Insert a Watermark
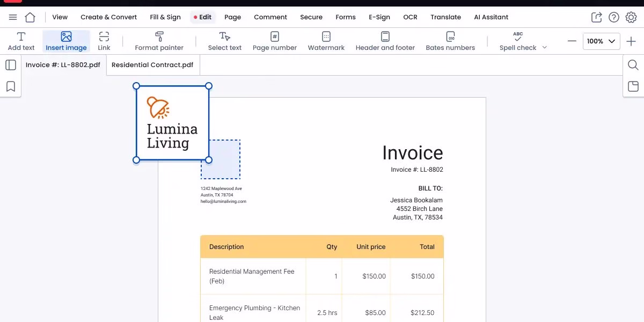This screenshot has height=322, width=644. (x=326, y=41)
